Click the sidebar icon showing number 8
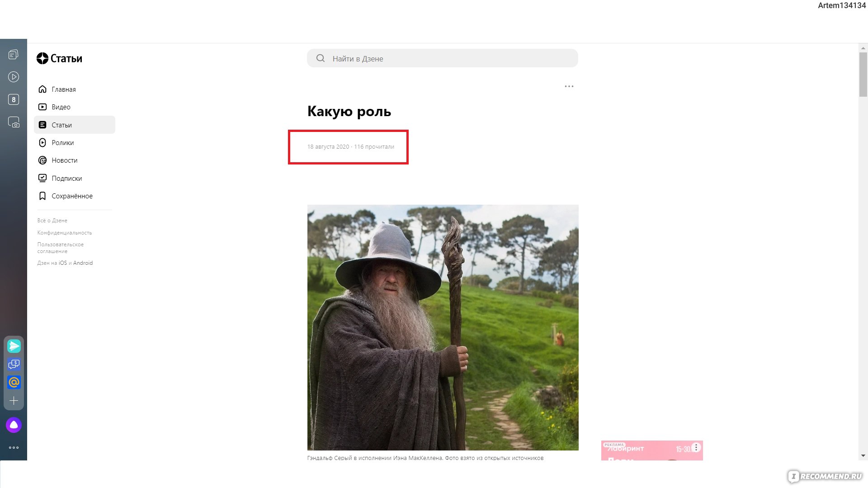868x488 pixels. pos(14,99)
